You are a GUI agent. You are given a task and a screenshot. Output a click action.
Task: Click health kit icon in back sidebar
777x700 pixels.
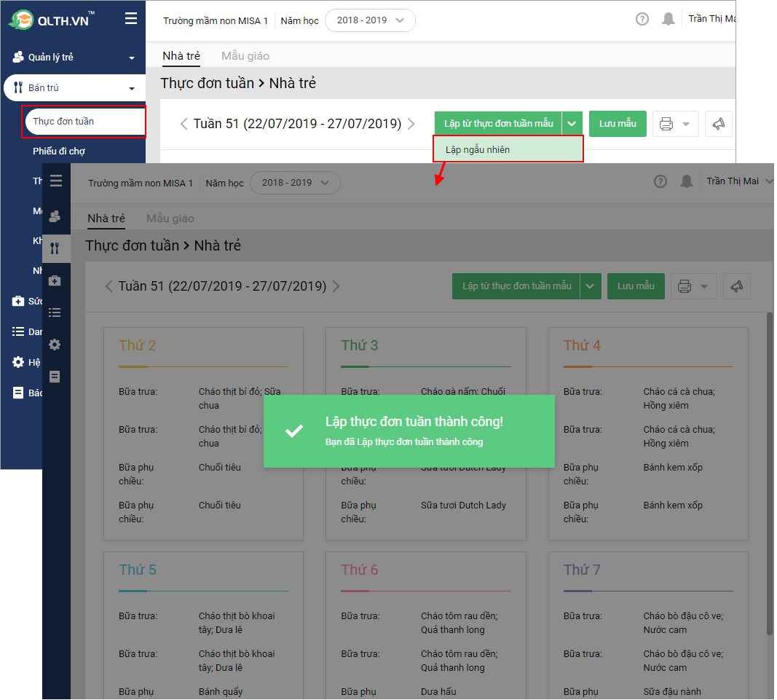17,301
